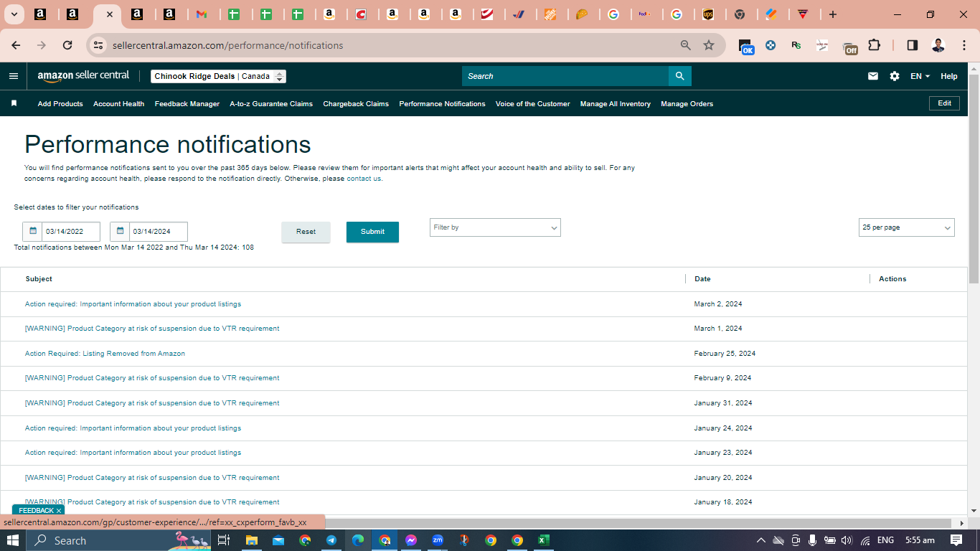This screenshot has height=551, width=980.
Task: Open the browser zoom magnifier icon
Action: tap(686, 45)
